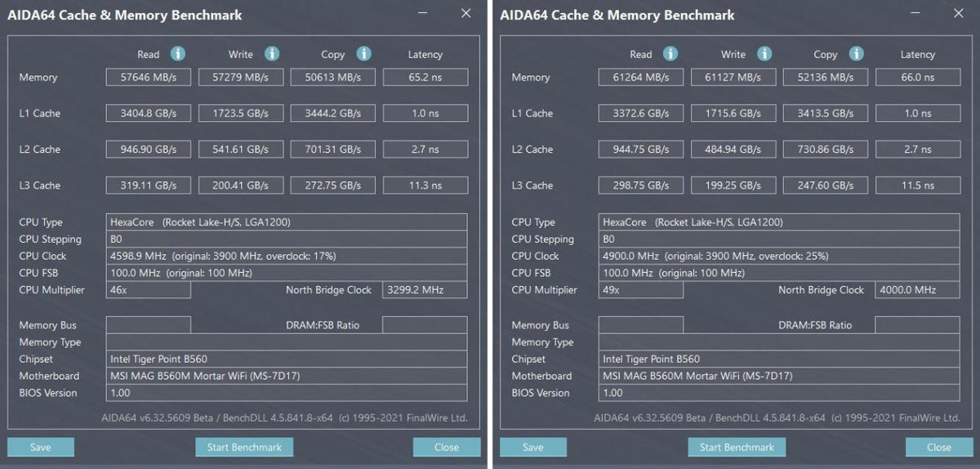
Task: Click the Read info icon in right window
Action: 670,54
